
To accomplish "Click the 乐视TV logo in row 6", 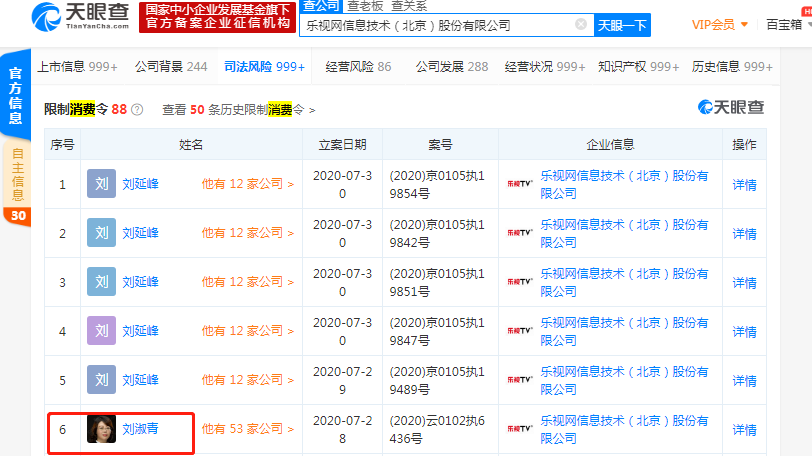I will 520,429.
